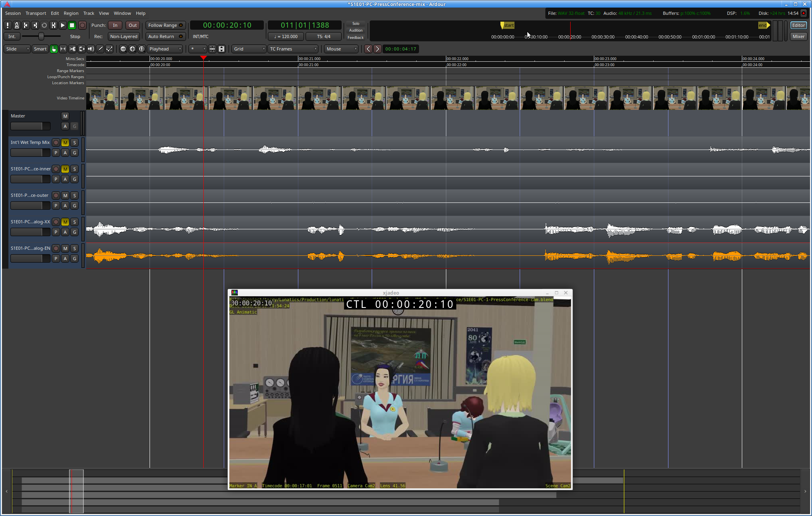Screen dimensions: 812x516
Task: Open the Grid snap dropdown
Action: pyautogui.click(x=249, y=49)
